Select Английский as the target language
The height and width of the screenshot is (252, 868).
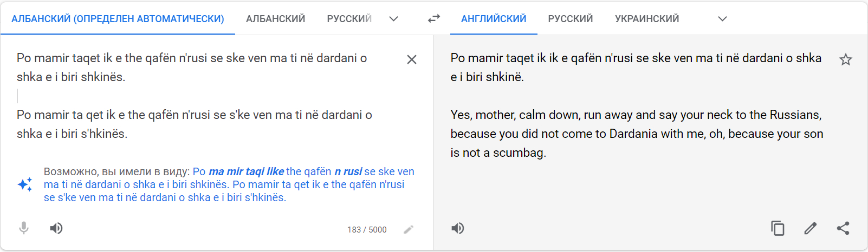click(494, 19)
